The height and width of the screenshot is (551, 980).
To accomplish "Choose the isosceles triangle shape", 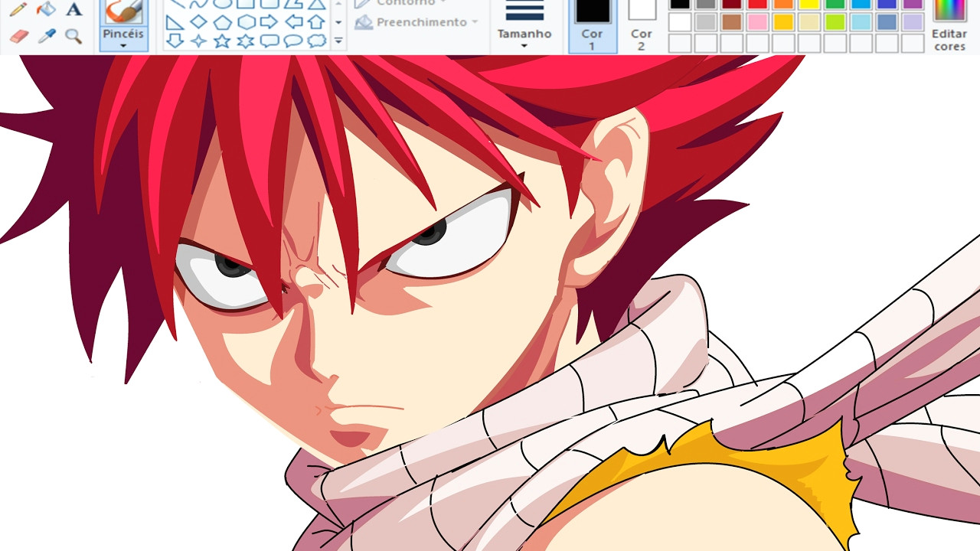I will pos(316,5).
